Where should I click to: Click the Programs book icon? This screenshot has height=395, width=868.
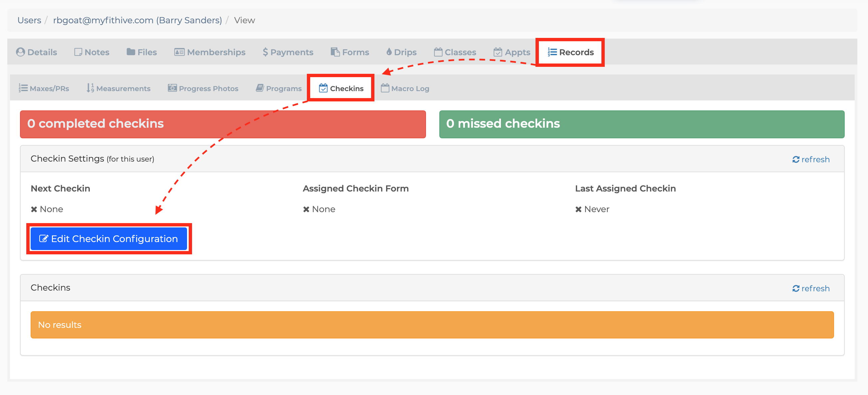(260, 88)
